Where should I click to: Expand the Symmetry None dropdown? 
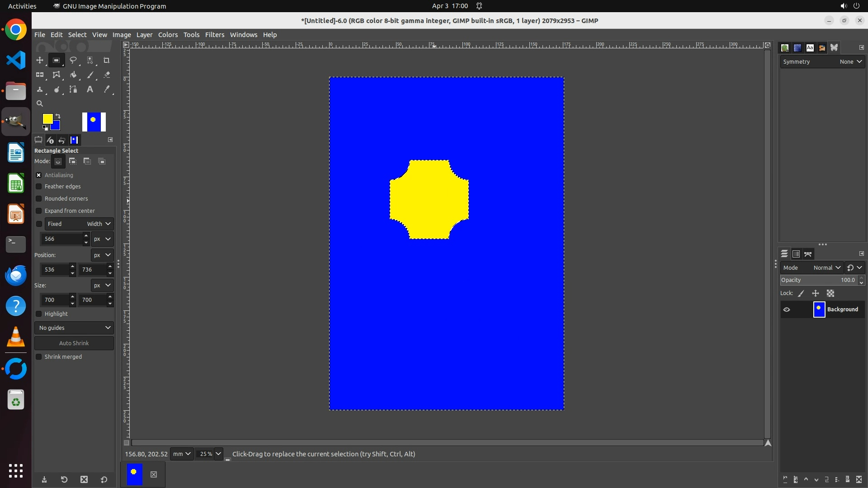[x=850, y=62]
